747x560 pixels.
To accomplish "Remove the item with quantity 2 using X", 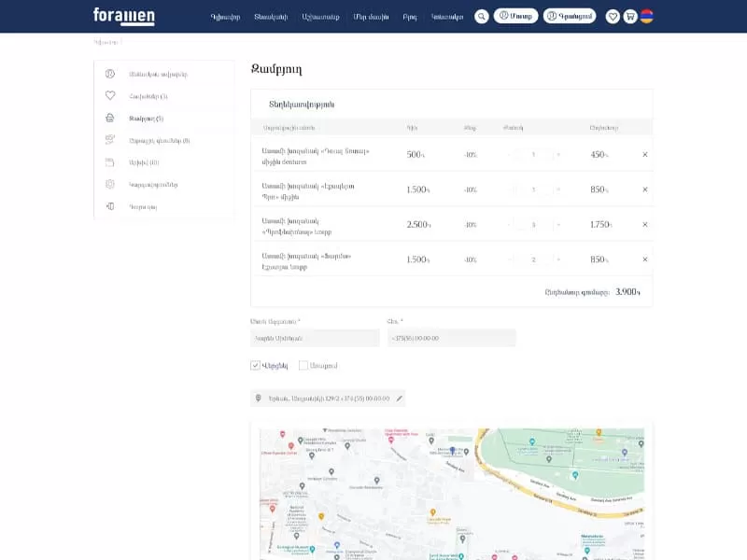I will [x=645, y=259].
